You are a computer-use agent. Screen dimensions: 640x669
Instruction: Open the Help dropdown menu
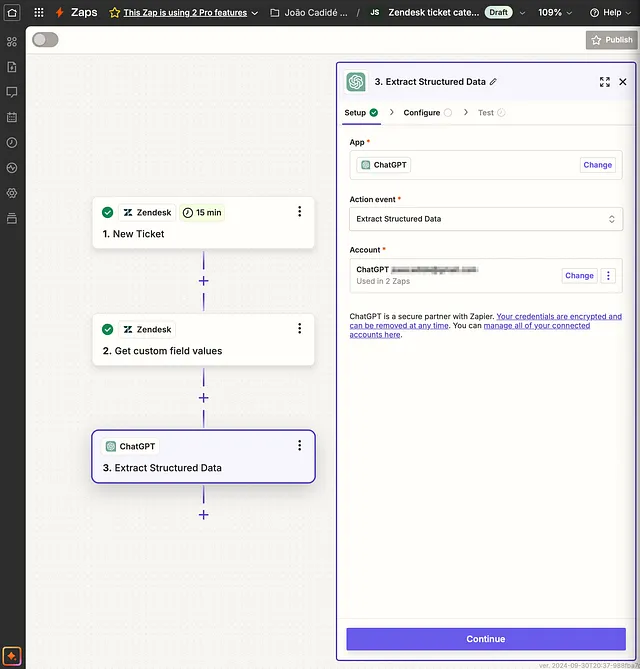pos(610,13)
